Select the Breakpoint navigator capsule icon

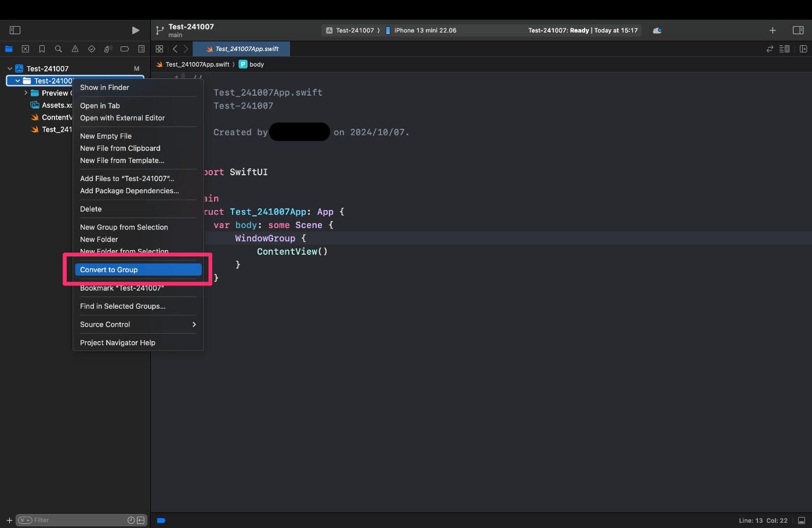tap(125, 49)
